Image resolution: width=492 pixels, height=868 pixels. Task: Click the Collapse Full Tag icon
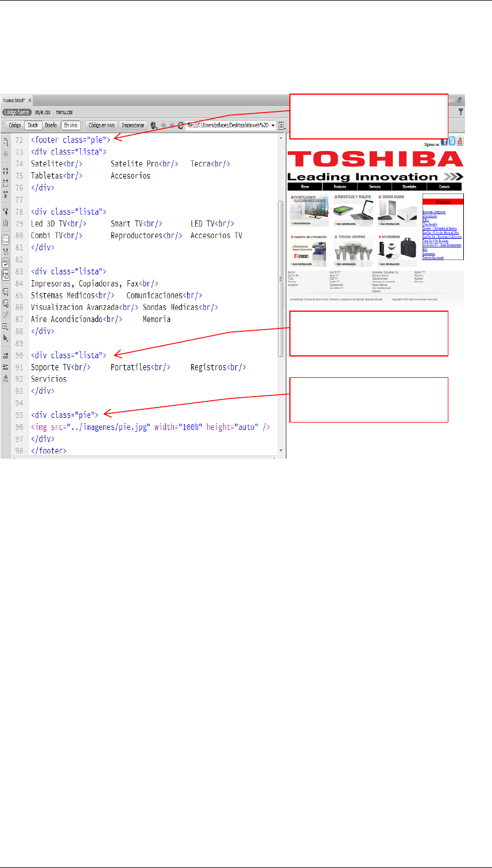(x=6, y=171)
